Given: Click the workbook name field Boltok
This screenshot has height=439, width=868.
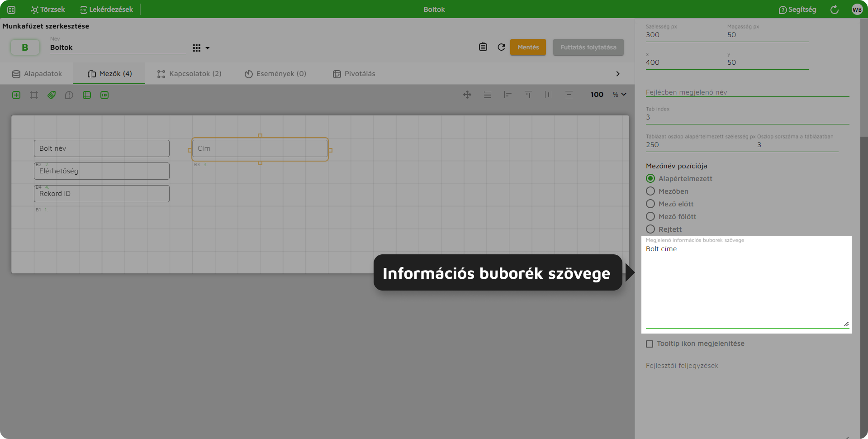Looking at the screenshot, I should 118,48.
